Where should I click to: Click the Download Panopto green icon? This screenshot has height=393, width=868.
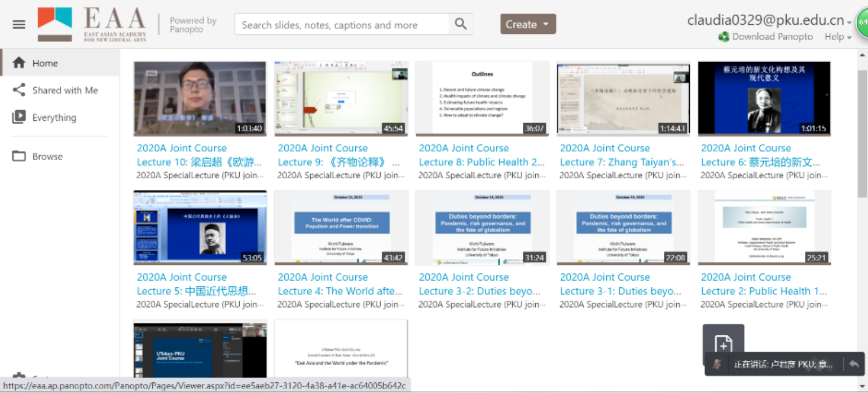point(724,37)
